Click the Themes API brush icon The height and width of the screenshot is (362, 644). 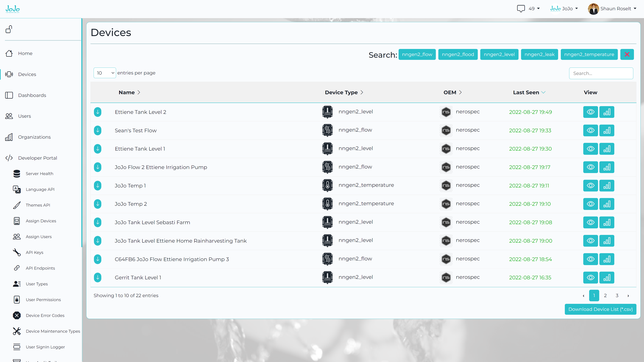[17, 205]
